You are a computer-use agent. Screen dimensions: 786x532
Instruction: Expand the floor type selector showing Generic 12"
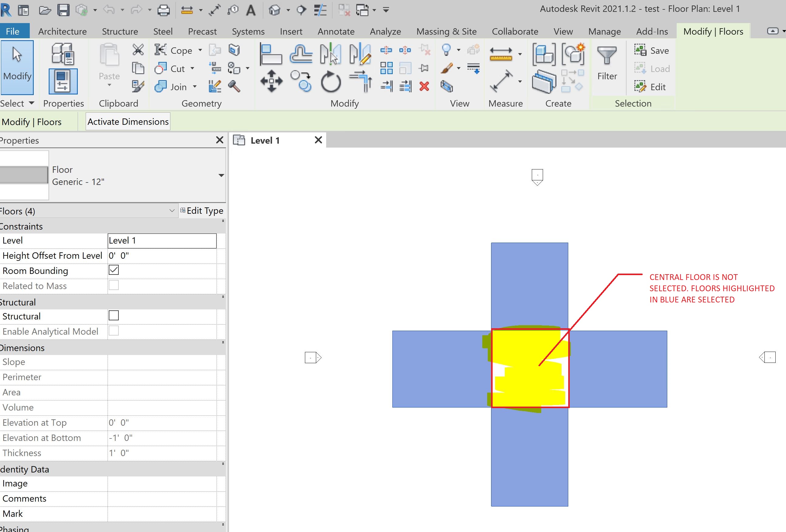coord(221,175)
